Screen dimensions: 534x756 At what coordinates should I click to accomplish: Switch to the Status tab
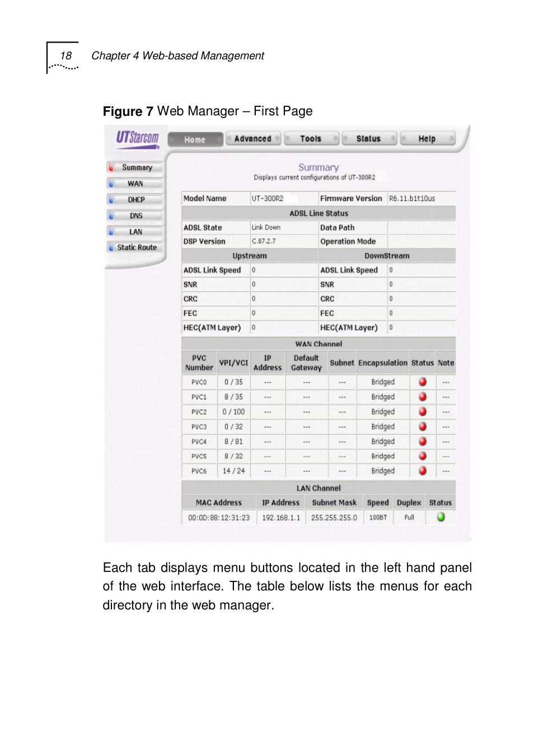pos(369,139)
